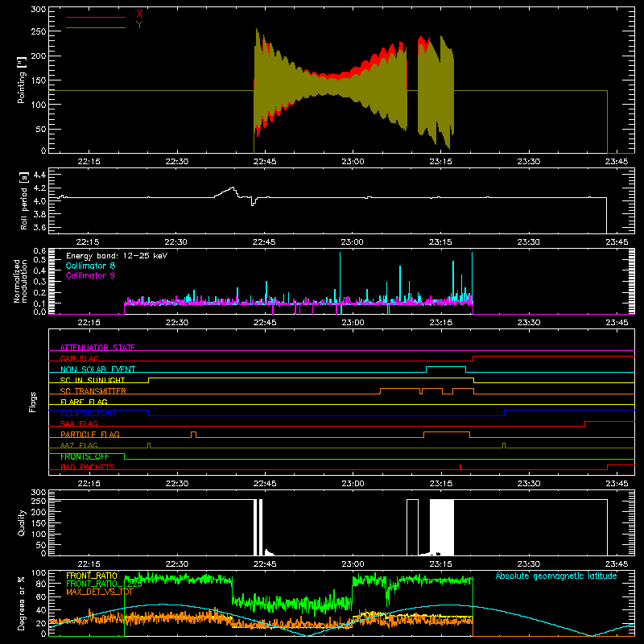The height and width of the screenshot is (644, 644).
Task: Click the roll period bump near 22:40
Action: pos(227,192)
